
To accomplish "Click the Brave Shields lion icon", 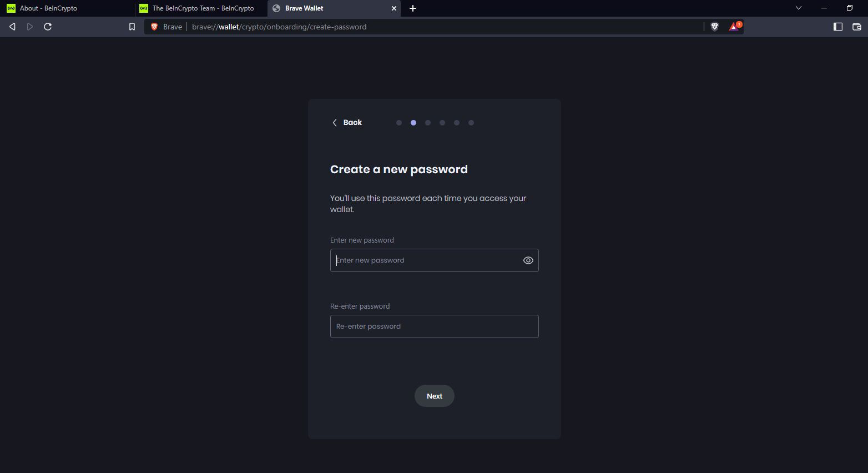I will point(715,27).
